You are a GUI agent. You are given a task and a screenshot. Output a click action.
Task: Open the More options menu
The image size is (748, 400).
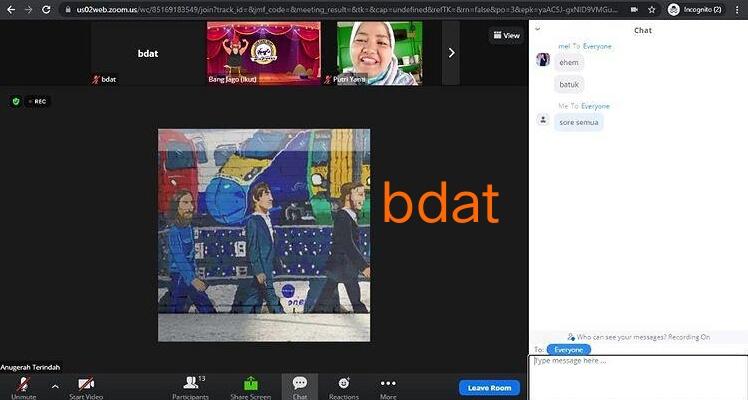pos(388,388)
